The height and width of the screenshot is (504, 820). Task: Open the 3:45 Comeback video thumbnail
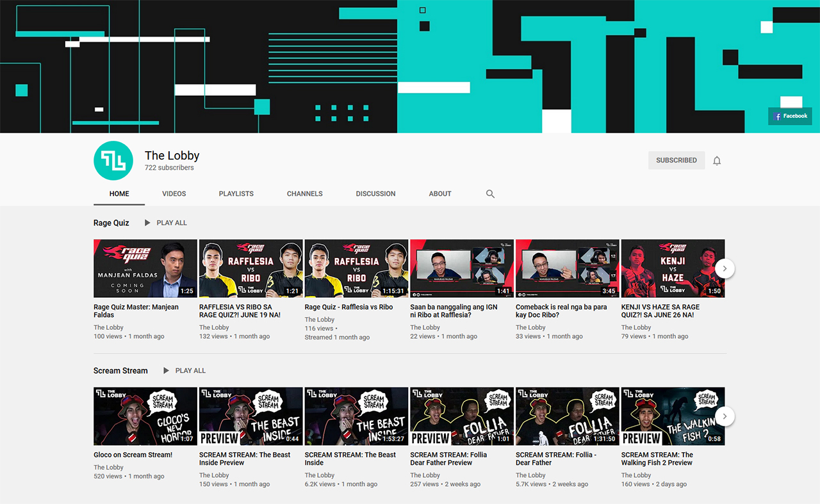(568, 268)
